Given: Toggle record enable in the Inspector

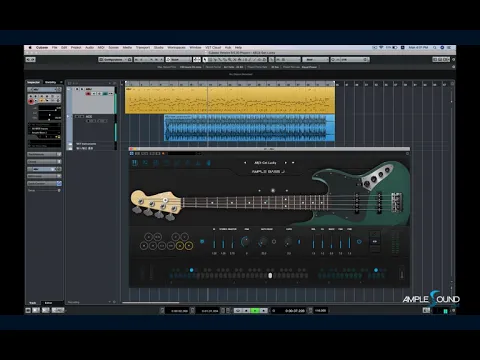Looking at the screenshot, I should pos(31,101).
